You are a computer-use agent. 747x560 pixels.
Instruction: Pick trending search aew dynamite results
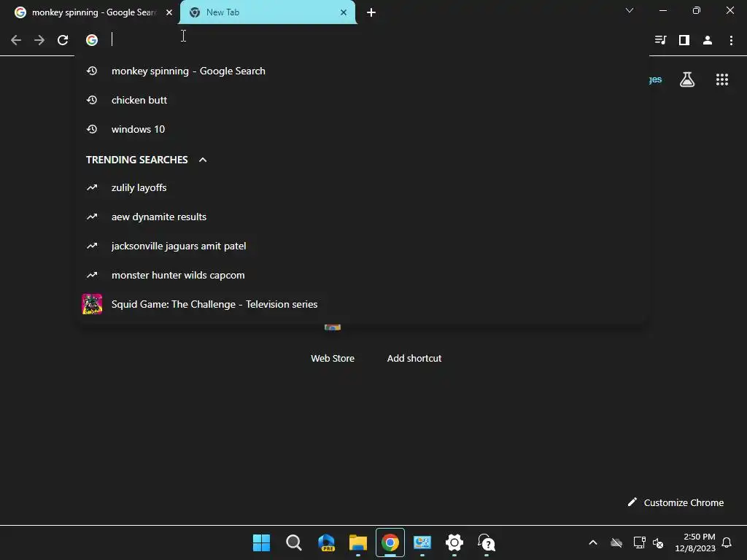point(362,217)
